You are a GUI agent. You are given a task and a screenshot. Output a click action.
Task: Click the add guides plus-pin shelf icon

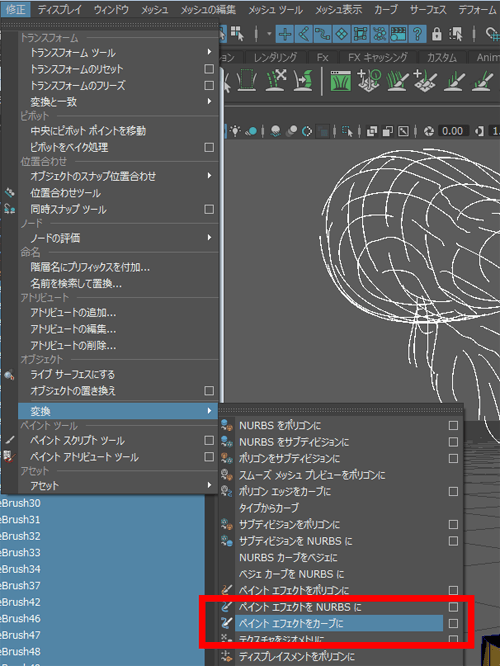369,81
